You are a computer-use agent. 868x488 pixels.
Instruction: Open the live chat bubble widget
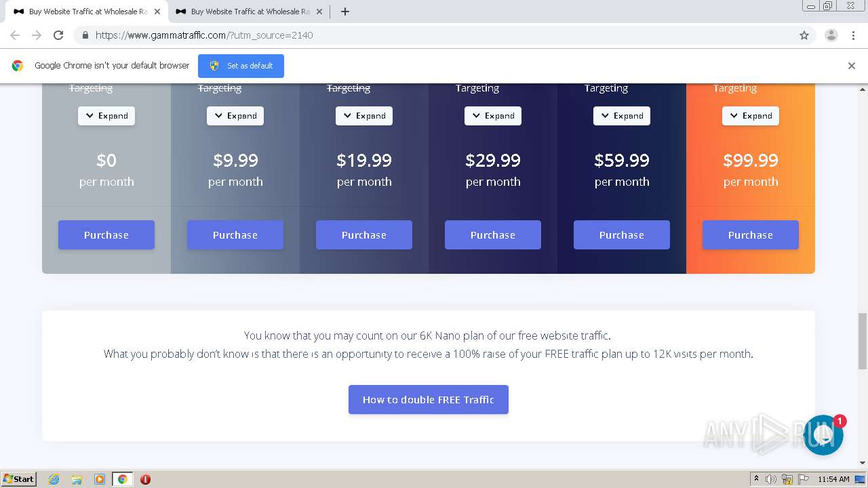[823, 435]
